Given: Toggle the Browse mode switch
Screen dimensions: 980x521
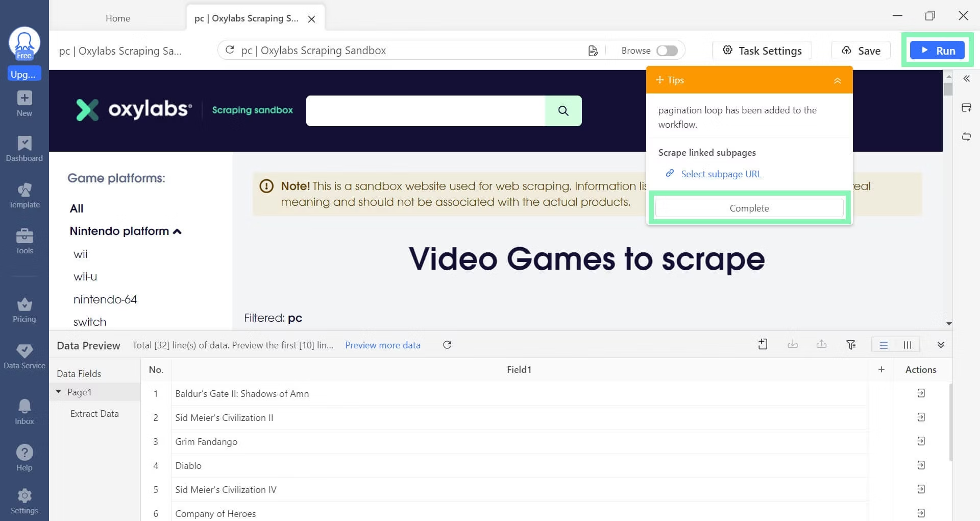Looking at the screenshot, I should point(667,51).
